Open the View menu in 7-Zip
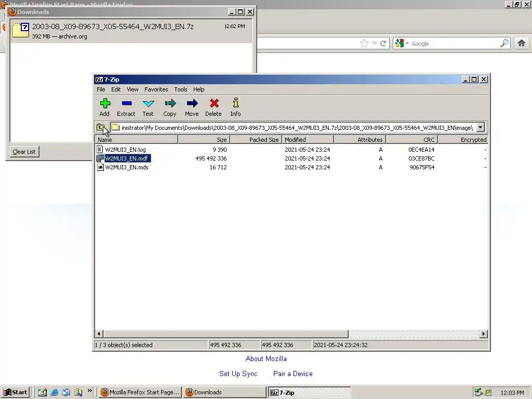Viewport: 532px width, 399px height. 132,89
